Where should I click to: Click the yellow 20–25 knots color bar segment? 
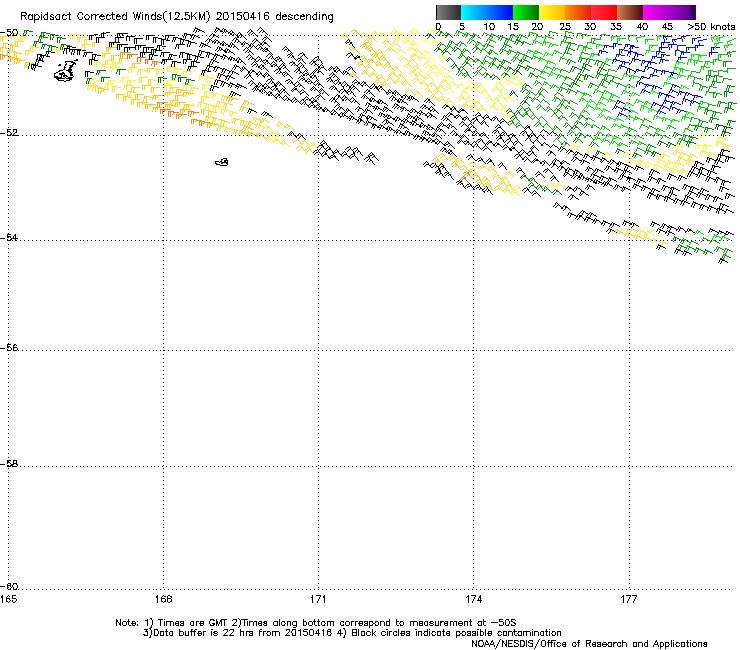[x=552, y=12]
